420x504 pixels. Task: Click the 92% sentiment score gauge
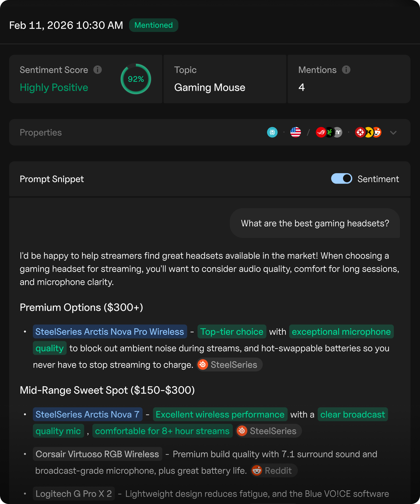pyautogui.click(x=136, y=79)
